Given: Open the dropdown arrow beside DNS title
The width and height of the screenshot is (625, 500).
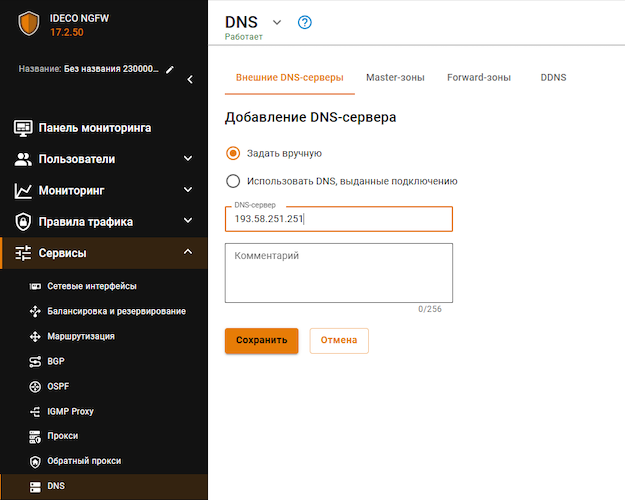Looking at the screenshot, I should [x=277, y=22].
